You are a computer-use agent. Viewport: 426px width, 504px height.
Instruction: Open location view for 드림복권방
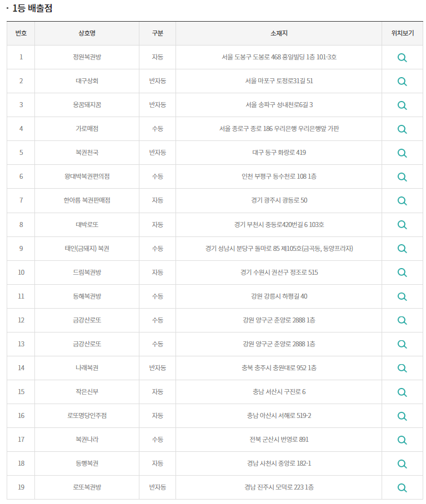[402, 272]
